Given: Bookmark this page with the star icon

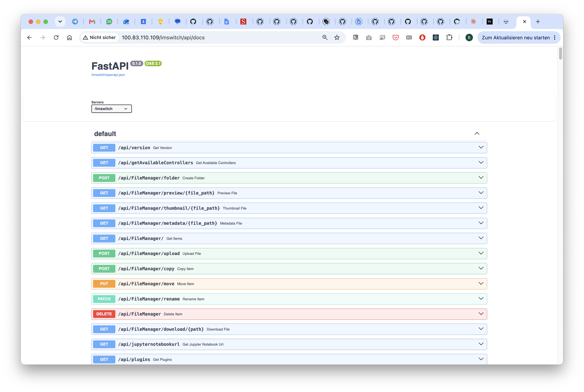Looking at the screenshot, I should [337, 37].
